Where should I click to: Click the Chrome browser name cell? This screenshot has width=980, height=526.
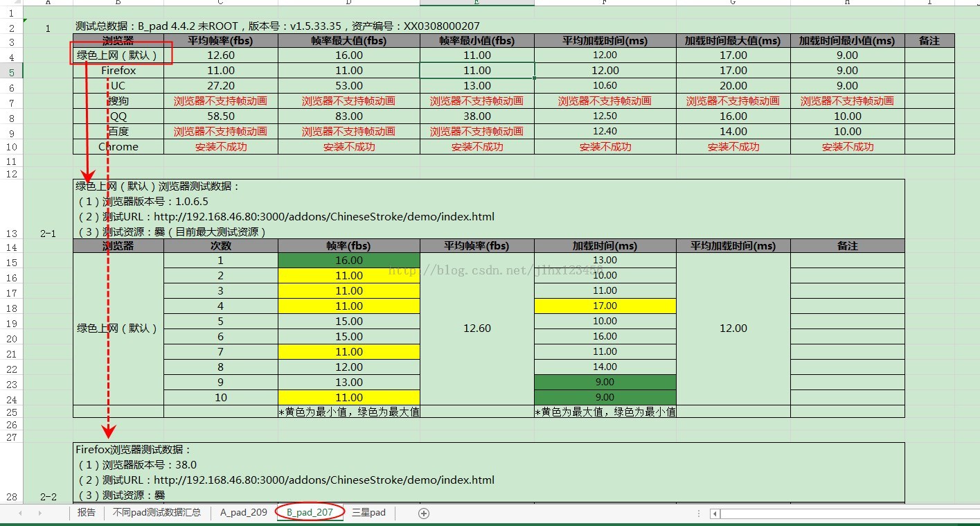coord(118,147)
